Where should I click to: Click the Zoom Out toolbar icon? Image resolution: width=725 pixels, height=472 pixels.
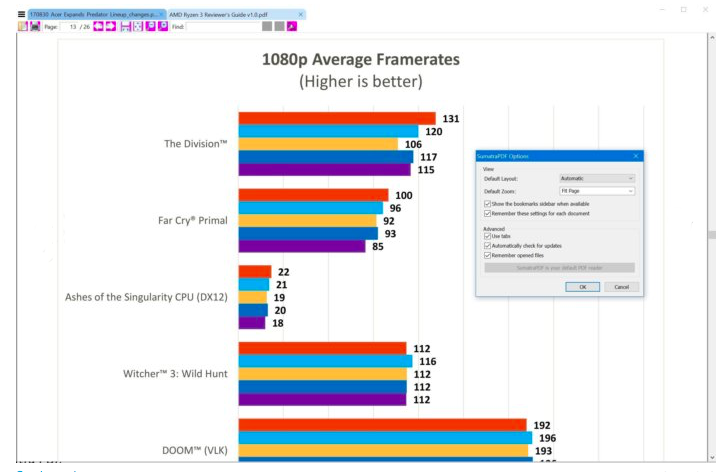click(151, 27)
